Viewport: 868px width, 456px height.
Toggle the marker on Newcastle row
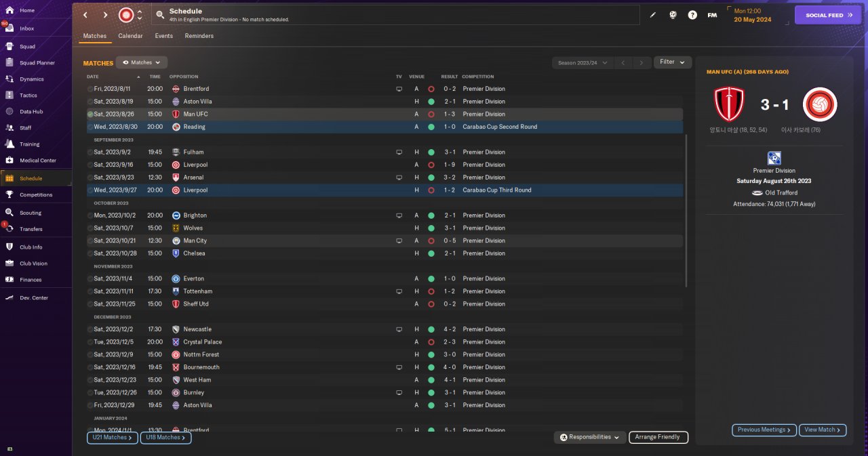[90, 329]
